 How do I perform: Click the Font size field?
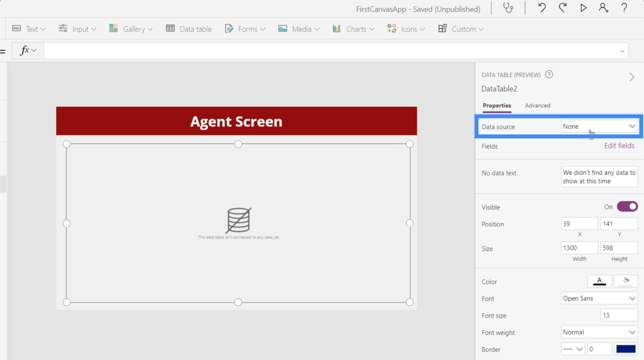pos(619,315)
